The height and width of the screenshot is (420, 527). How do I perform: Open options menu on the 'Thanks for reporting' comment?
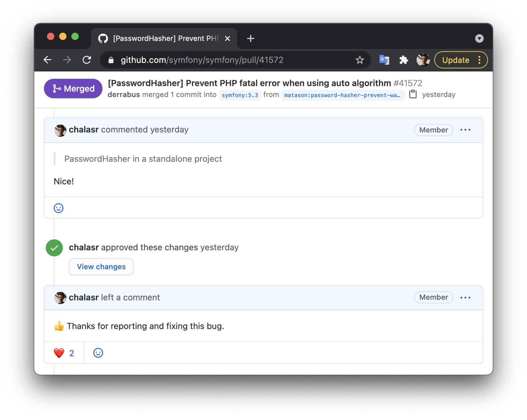click(465, 298)
